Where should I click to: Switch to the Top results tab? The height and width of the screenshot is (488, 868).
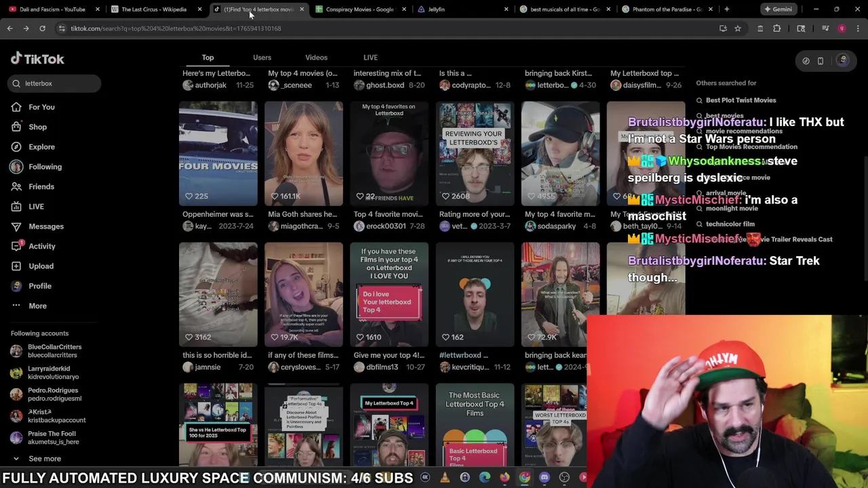[208, 58]
